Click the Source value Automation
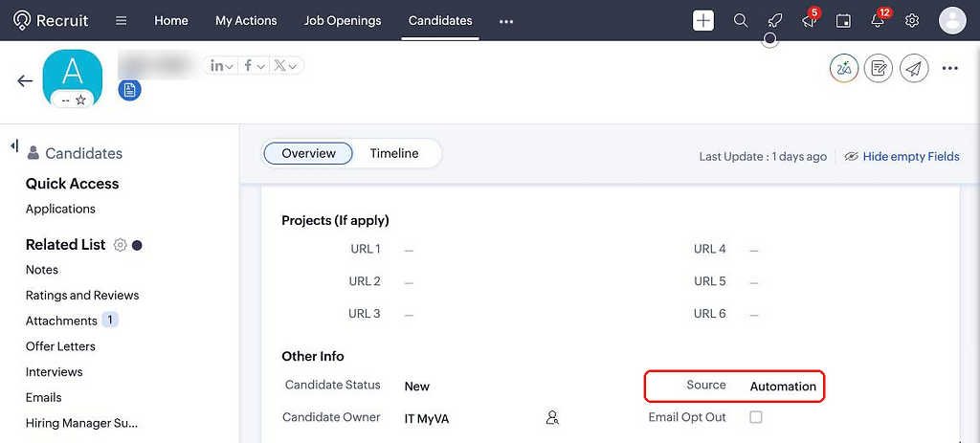980x443 pixels. (x=783, y=387)
